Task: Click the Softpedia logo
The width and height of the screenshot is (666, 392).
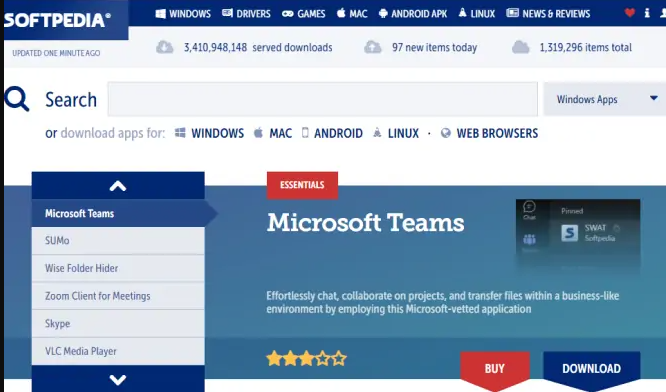Action: [57, 20]
